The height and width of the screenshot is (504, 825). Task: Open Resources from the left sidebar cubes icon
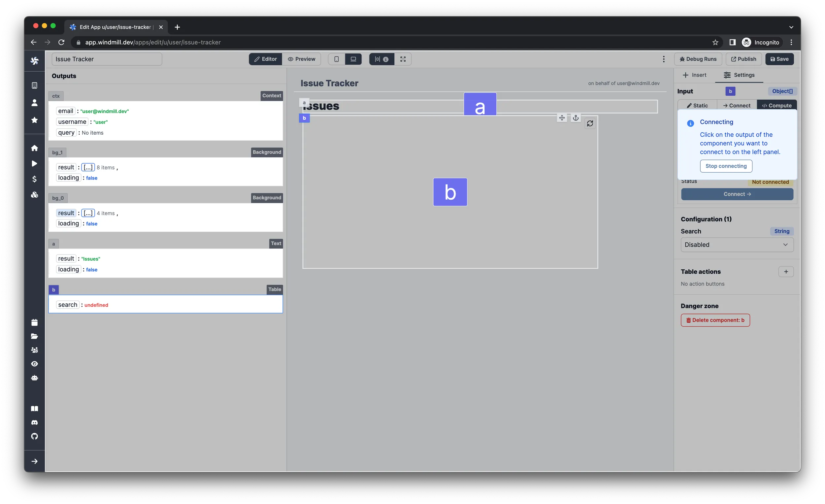coord(35,194)
